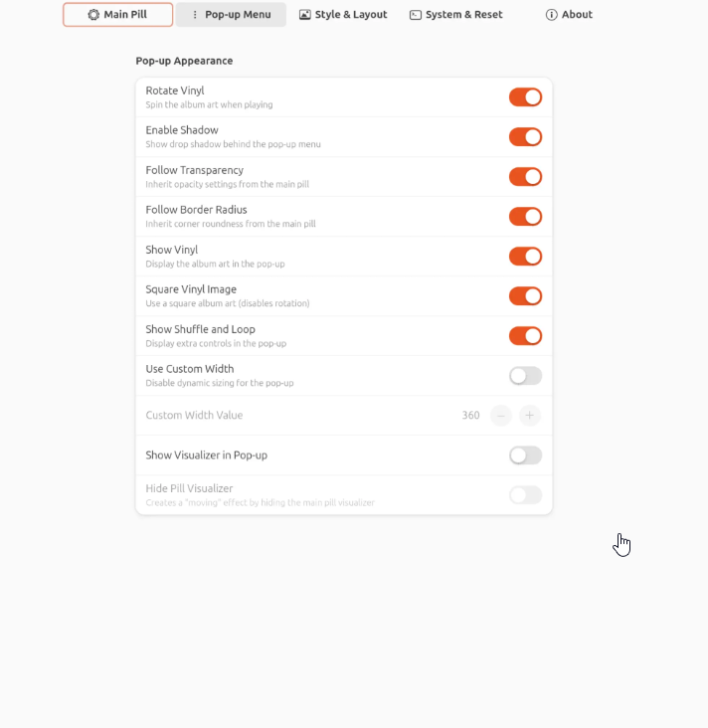Click the three-dot Pop-up Menu icon
The image size is (708, 728).
tap(195, 15)
